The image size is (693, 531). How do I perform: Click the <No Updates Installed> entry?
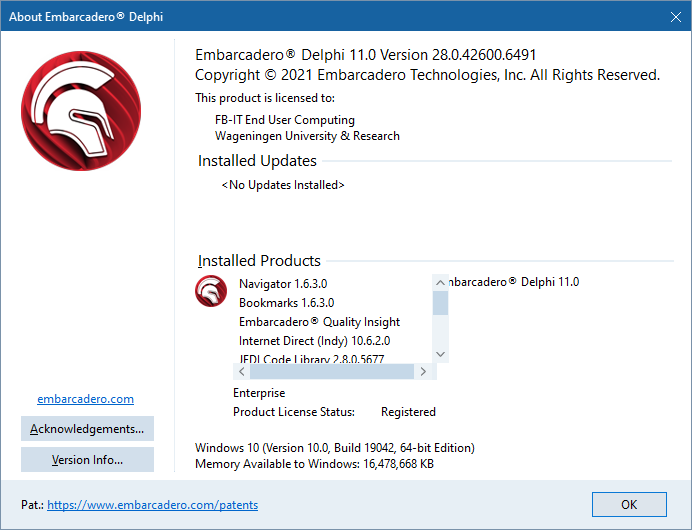click(283, 185)
